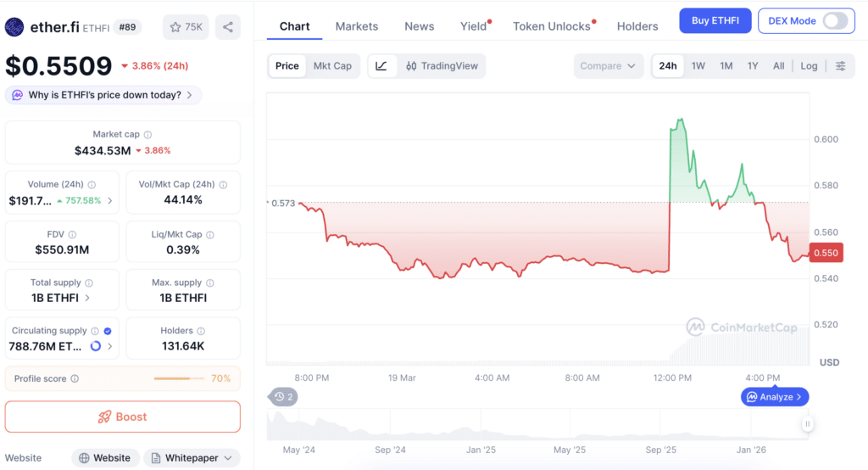Open the Token Unlocks tab

point(554,26)
